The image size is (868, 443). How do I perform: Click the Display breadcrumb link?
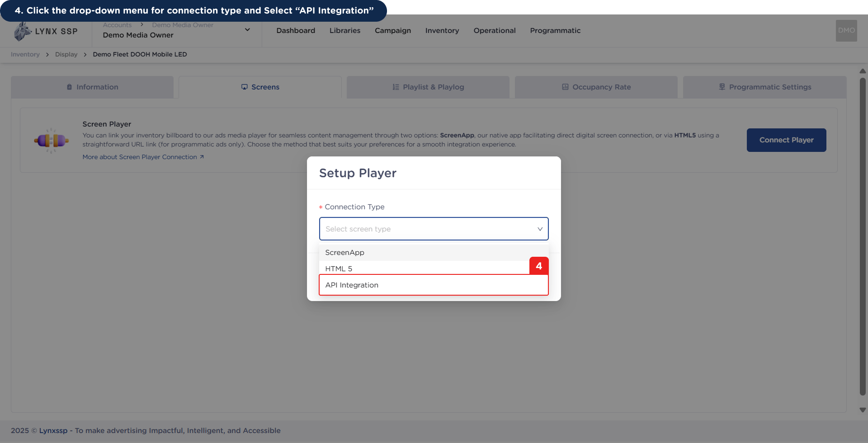(66, 54)
